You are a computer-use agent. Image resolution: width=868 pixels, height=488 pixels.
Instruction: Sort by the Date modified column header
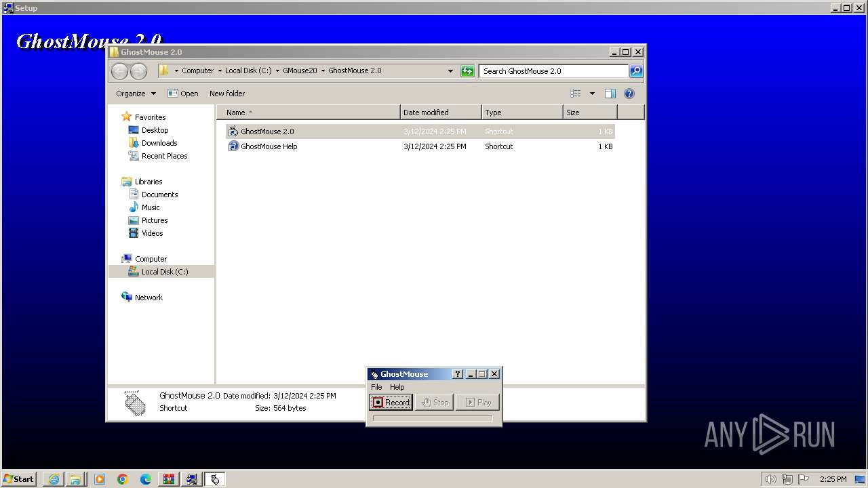(441, 113)
